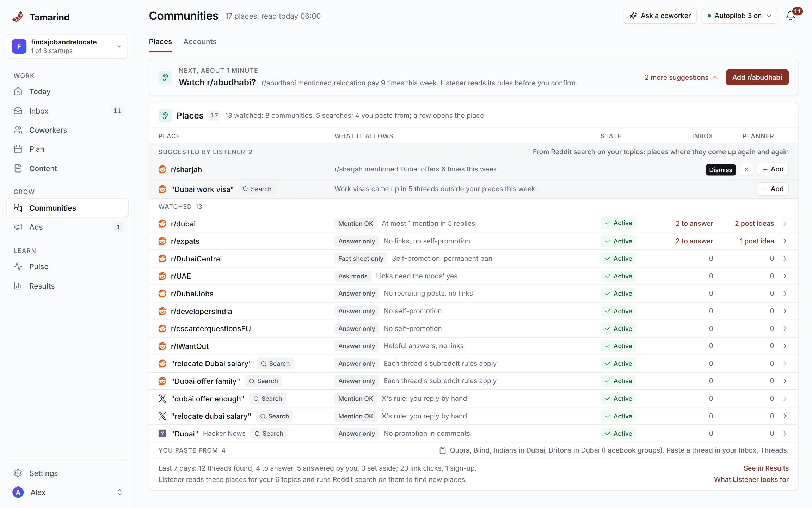The image size is (812, 508).
Task: Click the Fact sheet only tag for r/DubaiCentral
Action: 361,259
